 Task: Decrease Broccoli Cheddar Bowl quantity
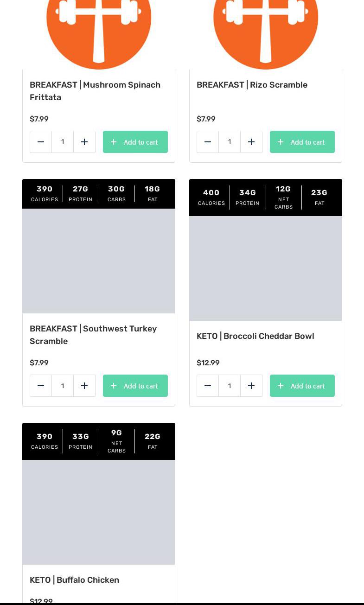pos(208,386)
